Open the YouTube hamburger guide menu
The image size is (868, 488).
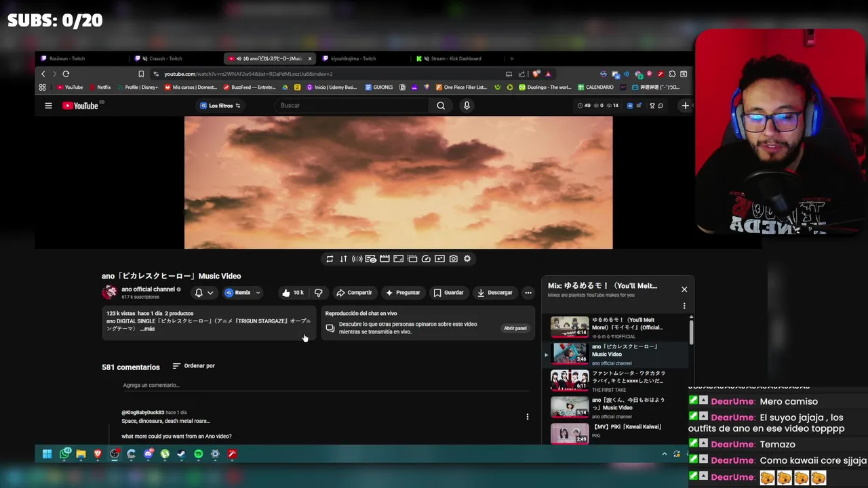tap(48, 106)
